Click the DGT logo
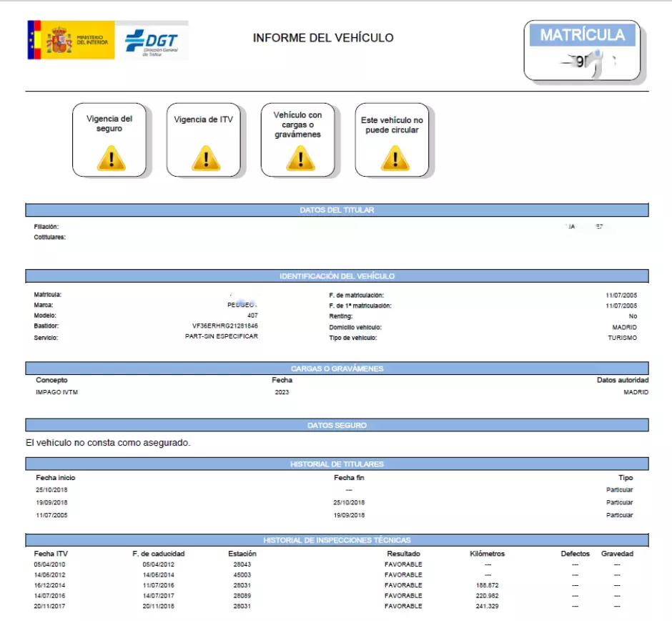The image size is (672, 621). 152,41
